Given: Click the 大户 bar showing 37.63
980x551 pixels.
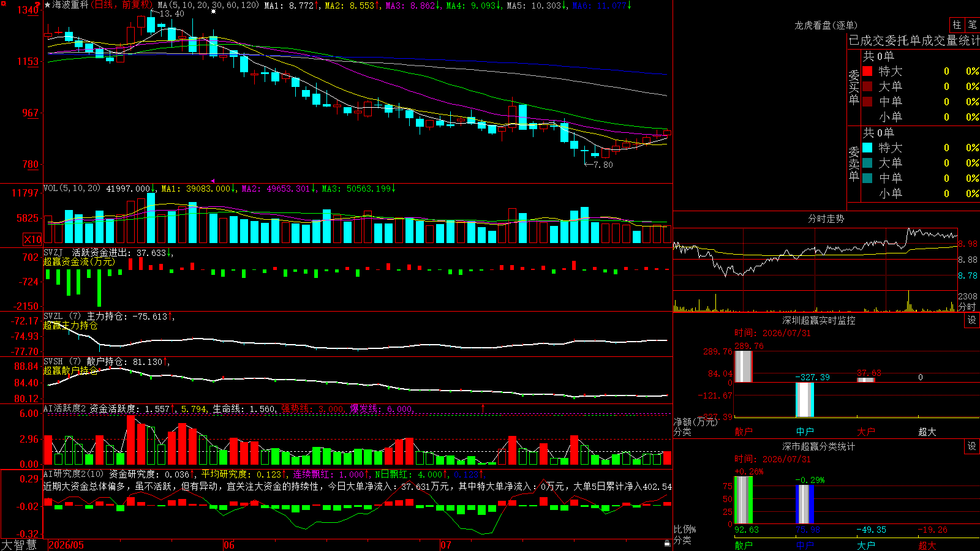Looking at the screenshot, I should (x=865, y=380).
